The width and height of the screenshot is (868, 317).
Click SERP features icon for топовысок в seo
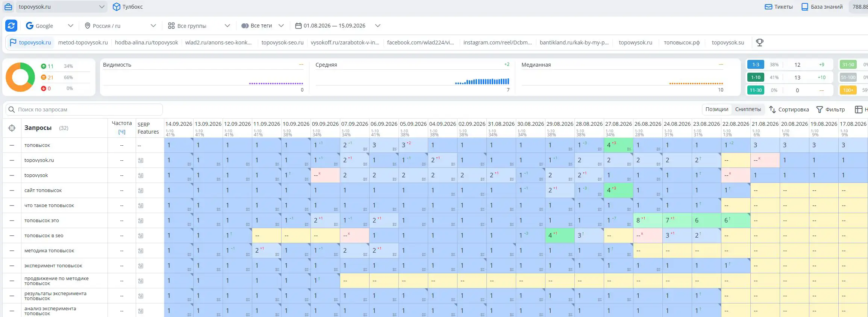pos(141,236)
